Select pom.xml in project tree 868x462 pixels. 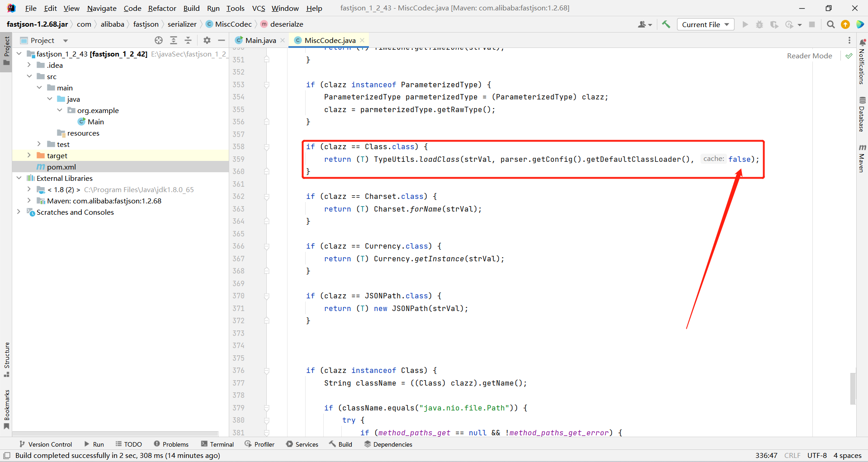click(x=121, y=167)
